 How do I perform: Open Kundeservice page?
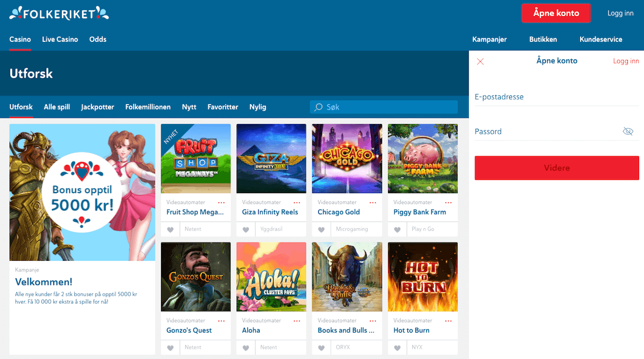click(601, 39)
